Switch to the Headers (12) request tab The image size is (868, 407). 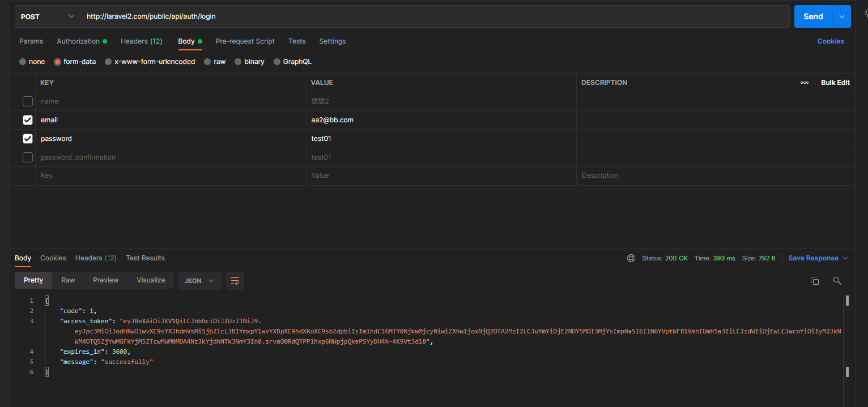tap(141, 41)
